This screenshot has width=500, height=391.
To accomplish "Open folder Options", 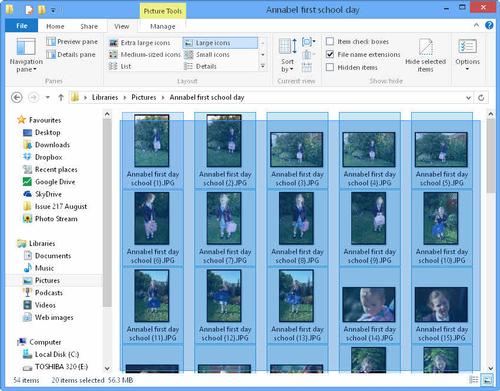I will click(467, 55).
